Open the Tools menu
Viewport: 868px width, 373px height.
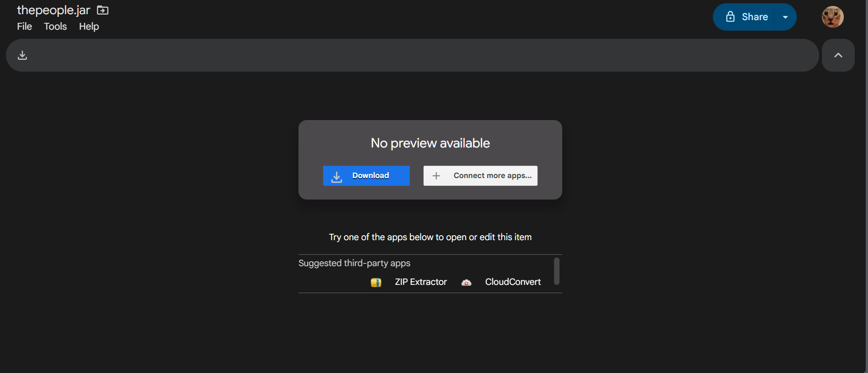55,26
